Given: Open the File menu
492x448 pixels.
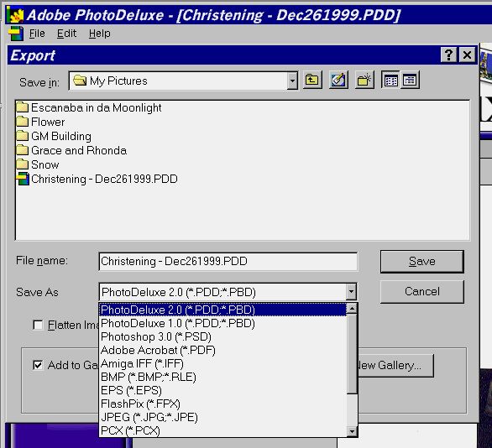Looking at the screenshot, I should tap(37, 34).
